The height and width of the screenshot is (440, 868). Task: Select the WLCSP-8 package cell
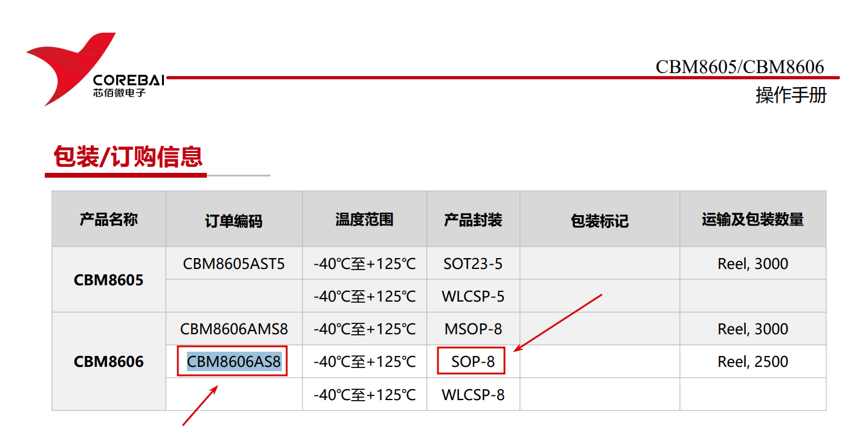click(473, 395)
